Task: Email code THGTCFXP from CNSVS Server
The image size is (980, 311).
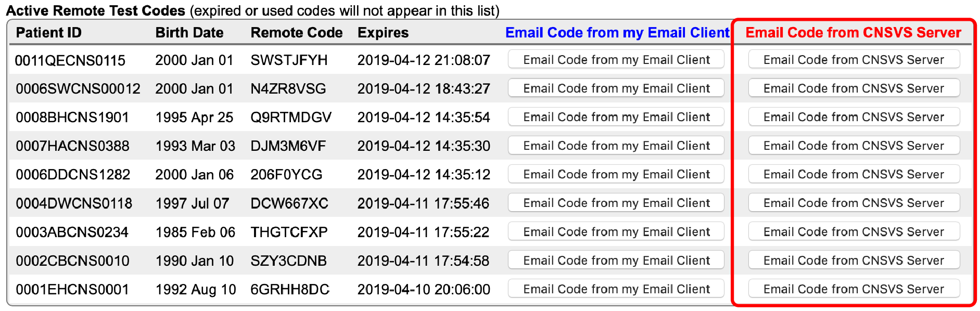Action: pos(854,231)
